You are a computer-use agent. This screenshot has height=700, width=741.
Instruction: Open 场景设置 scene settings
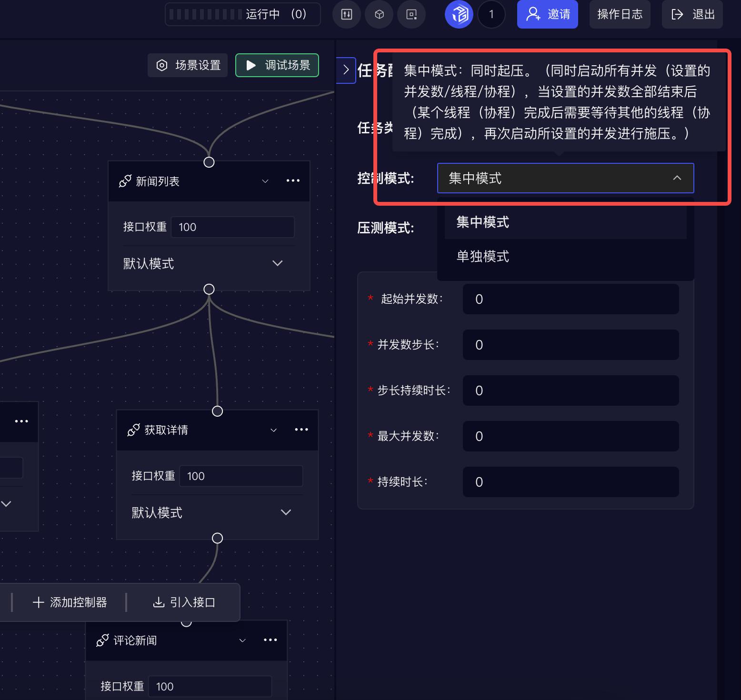coord(188,65)
